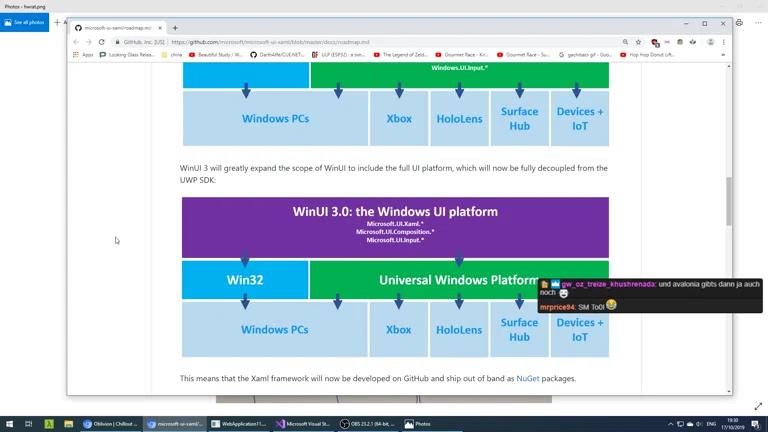Click the red shield extension icon

[655, 42]
